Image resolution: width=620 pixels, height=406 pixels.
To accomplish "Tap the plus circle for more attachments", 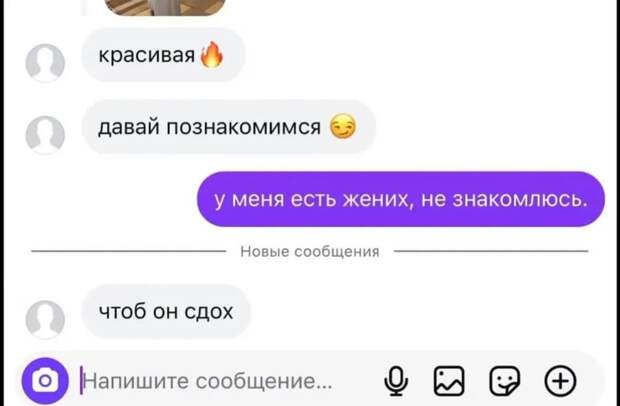I will (560, 381).
